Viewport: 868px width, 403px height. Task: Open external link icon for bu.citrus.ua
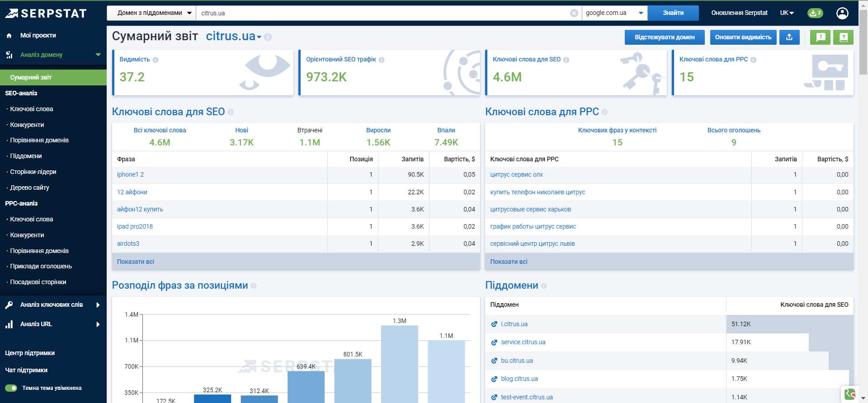click(494, 361)
